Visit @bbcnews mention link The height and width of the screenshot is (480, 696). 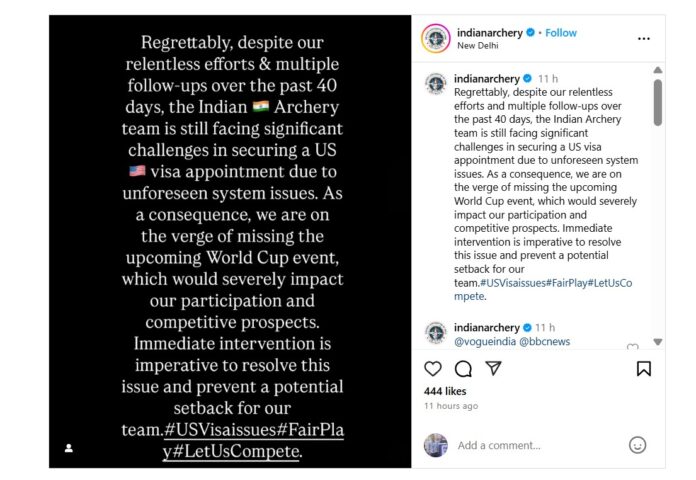pos(544,341)
